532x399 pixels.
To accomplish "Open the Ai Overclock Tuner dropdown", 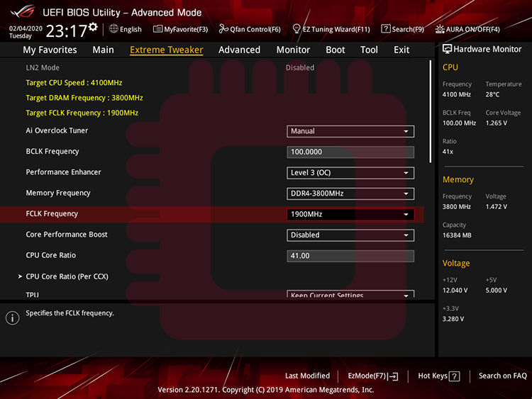I will coord(350,131).
